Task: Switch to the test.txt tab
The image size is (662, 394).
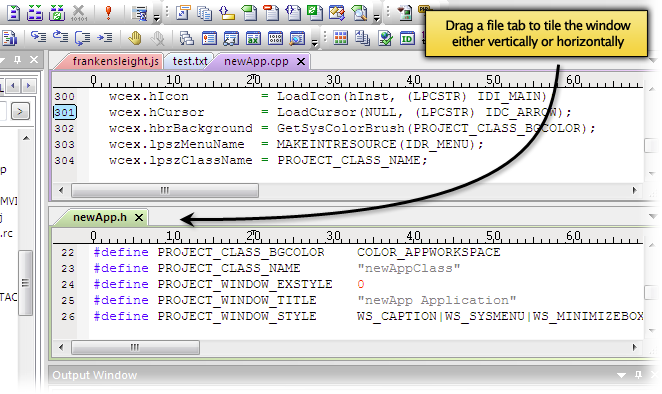Action: click(x=190, y=62)
